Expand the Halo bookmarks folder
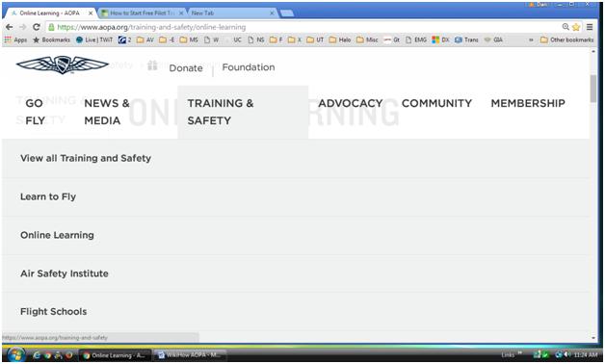 [340, 39]
